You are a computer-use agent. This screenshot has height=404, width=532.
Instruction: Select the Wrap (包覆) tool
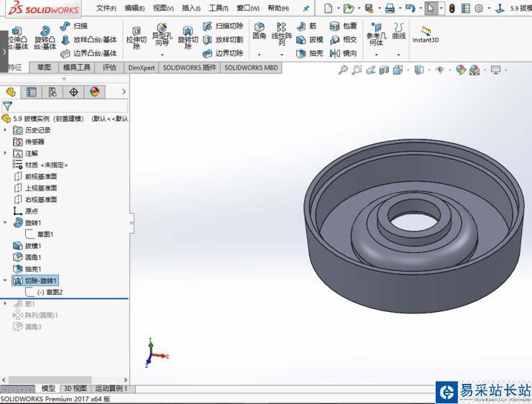click(344, 26)
